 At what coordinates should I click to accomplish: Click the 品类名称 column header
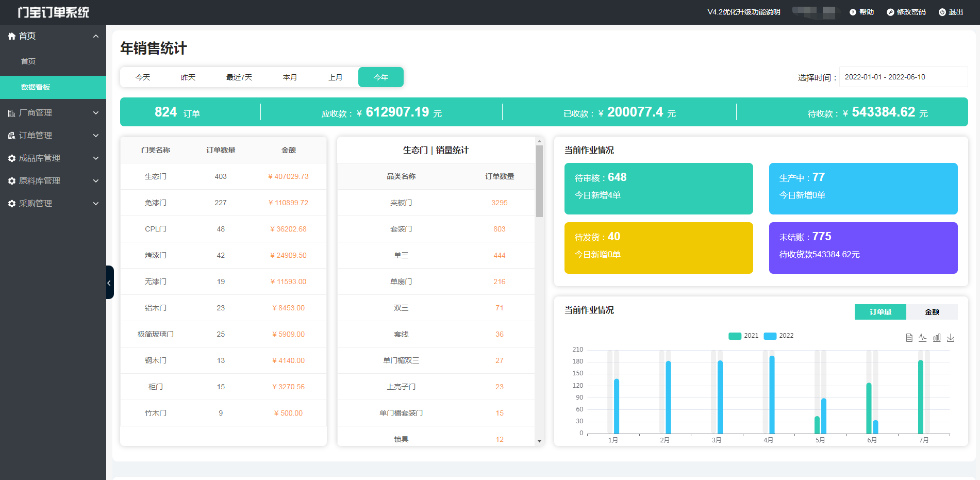click(401, 177)
